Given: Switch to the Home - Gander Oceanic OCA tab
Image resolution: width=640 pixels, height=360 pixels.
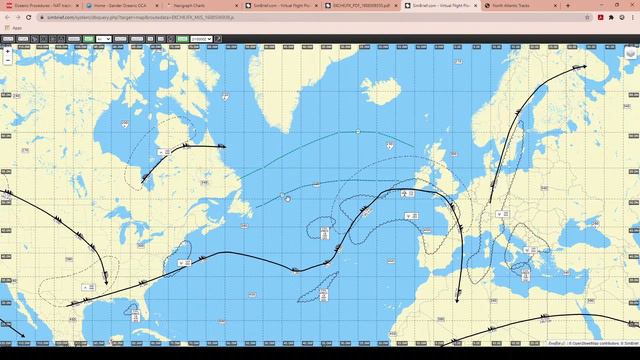Looking at the screenshot, I should pos(122,6).
